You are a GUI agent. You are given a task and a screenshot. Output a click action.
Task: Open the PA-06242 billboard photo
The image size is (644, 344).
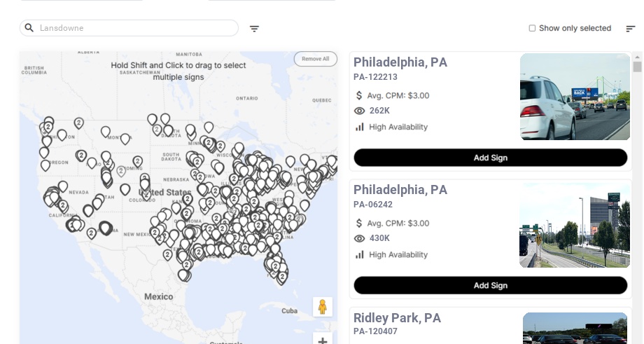(x=575, y=225)
